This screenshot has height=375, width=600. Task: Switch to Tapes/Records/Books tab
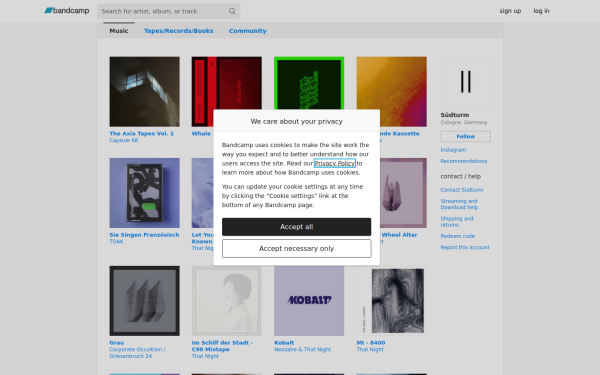tap(178, 31)
